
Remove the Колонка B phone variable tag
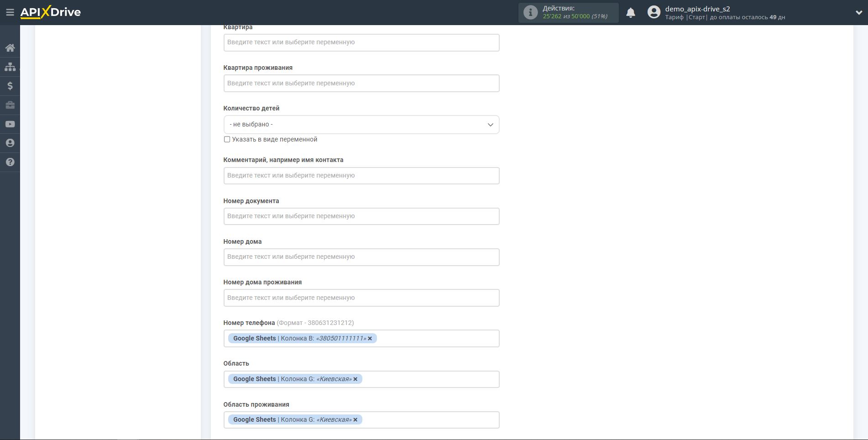coord(370,339)
